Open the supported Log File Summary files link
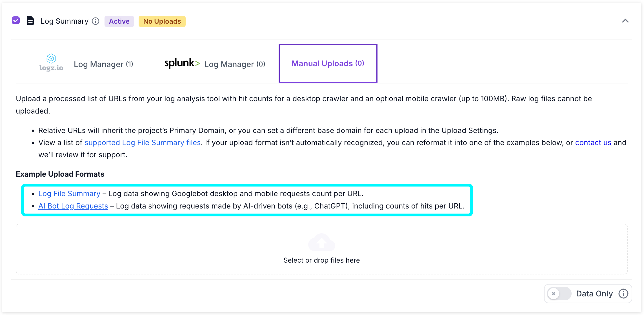 coord(142,143)
